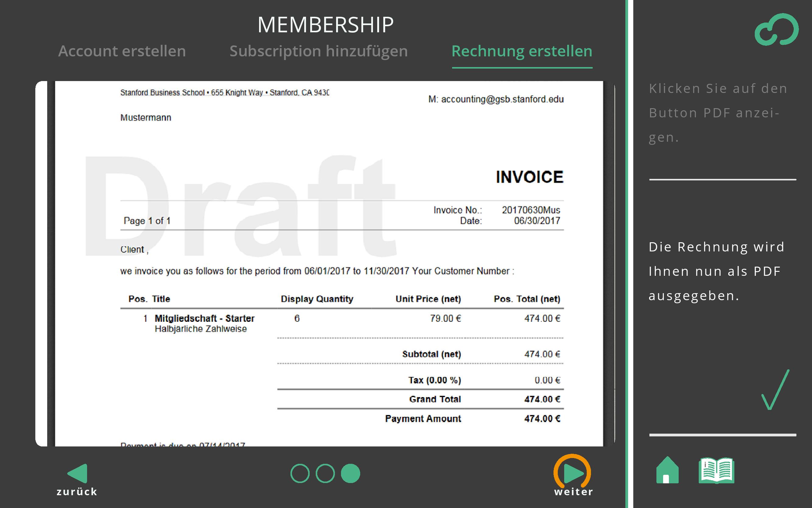Click the home icon
Screen dimensions: 812x508
(667, 471)
